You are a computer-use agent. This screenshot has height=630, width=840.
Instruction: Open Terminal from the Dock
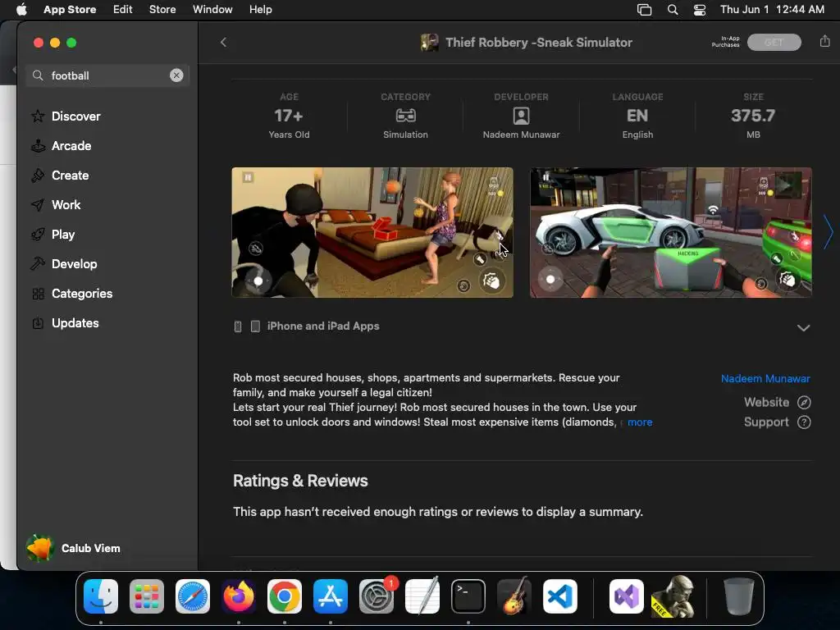click(468, 596)
